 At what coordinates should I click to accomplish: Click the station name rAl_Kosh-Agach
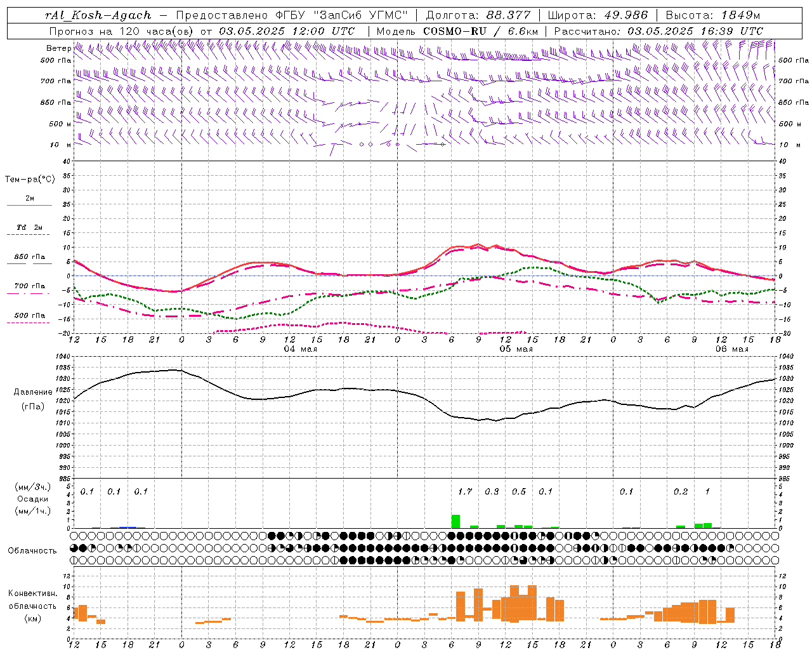(98, 15)
